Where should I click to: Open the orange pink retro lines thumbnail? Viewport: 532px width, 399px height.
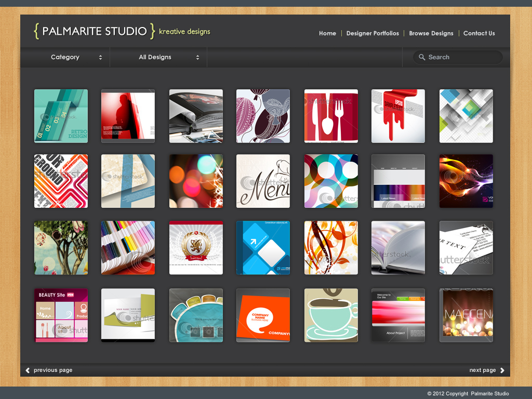click(x=61, y=181)
